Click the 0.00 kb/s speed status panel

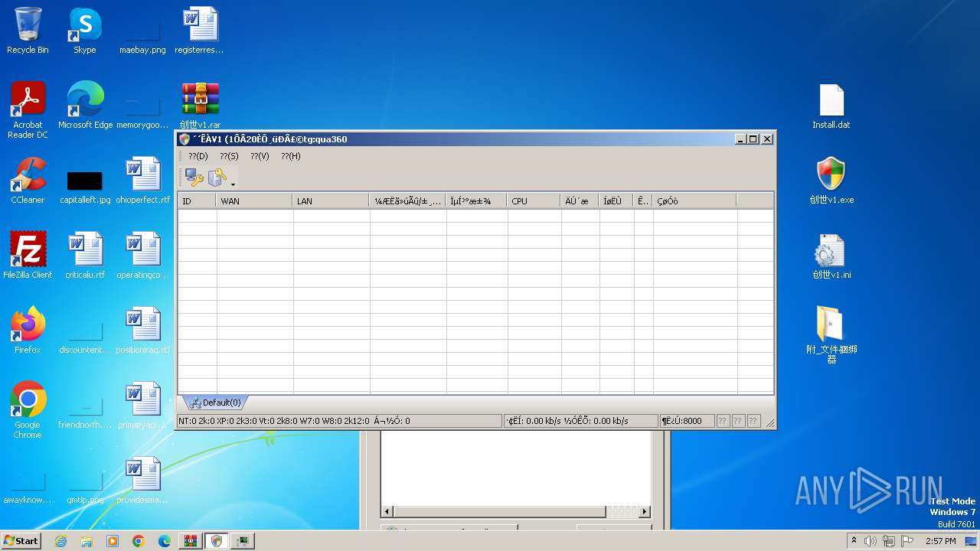581,421
